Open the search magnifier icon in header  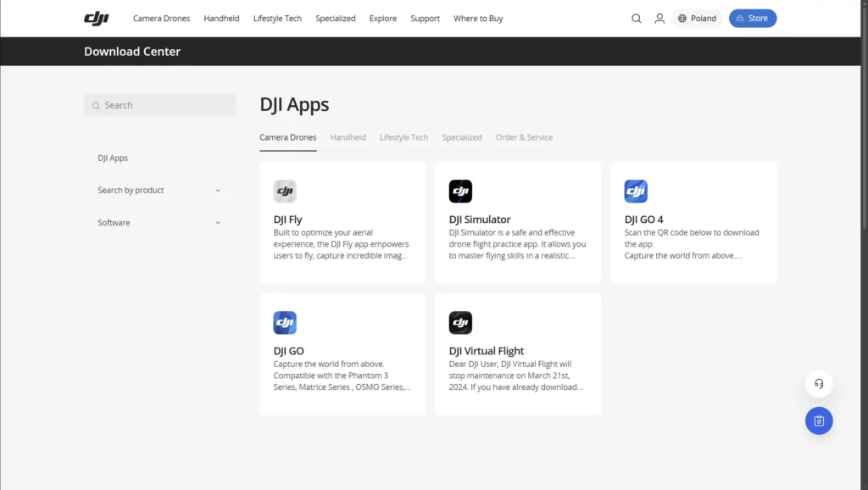[636, 19]
